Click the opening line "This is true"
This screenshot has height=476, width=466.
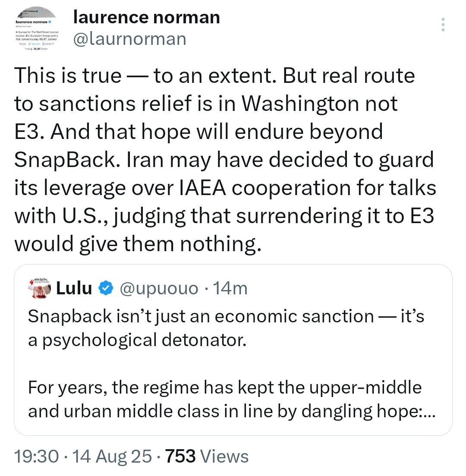click(x=68, y=76)
